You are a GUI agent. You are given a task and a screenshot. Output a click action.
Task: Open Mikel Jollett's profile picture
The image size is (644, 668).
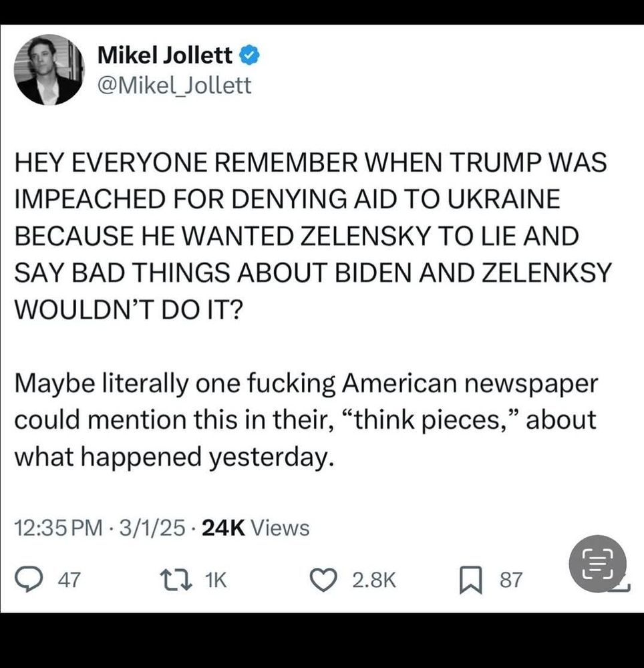point(49,69)
